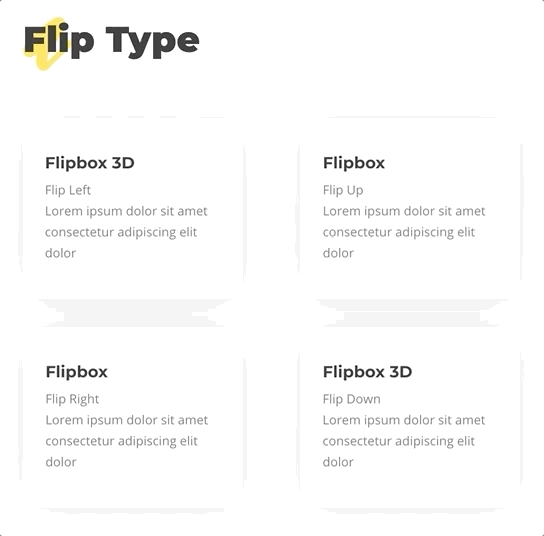Click "consectetur adipiscing elit" in Flip Right card

click(121, 441)
